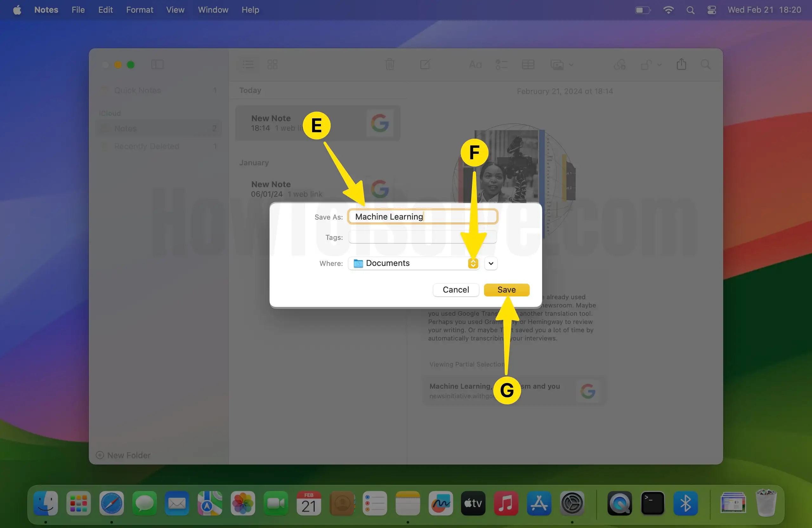Screen dimensions: 812x528
Task: Open Safari from the Dock
Action: coord(111,504)
